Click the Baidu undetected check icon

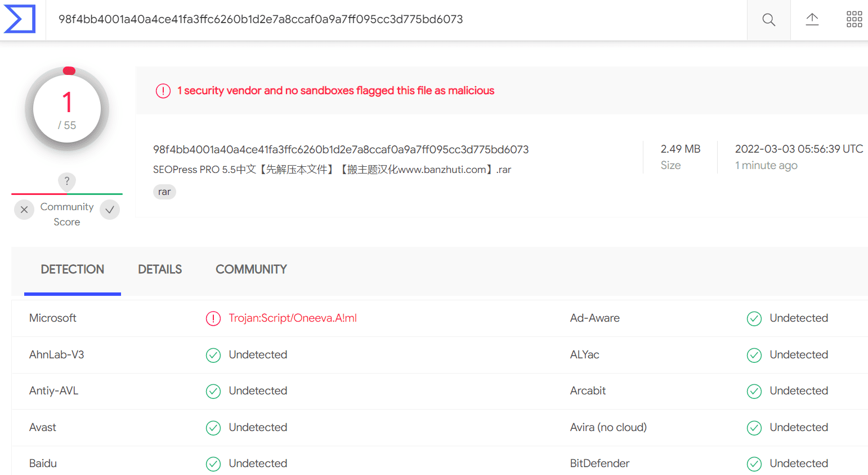213,464
